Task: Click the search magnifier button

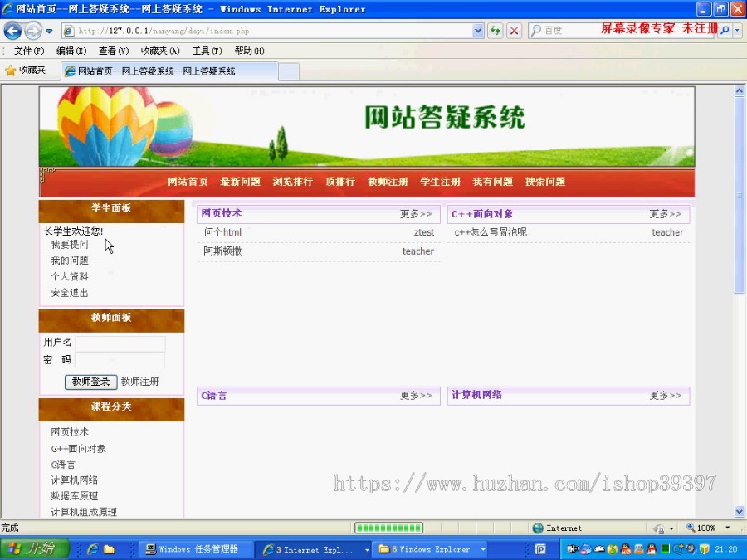Action: tap(725, 30)
